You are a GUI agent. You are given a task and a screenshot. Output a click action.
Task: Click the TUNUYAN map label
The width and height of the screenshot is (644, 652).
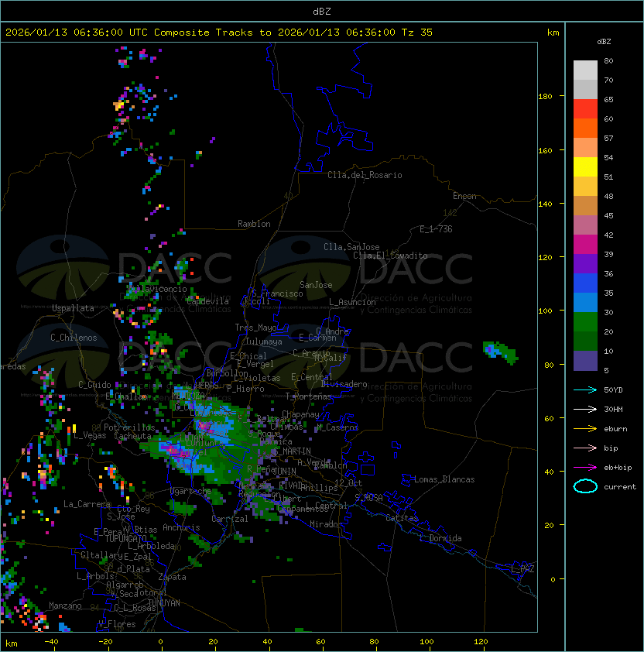pos(164,603)
